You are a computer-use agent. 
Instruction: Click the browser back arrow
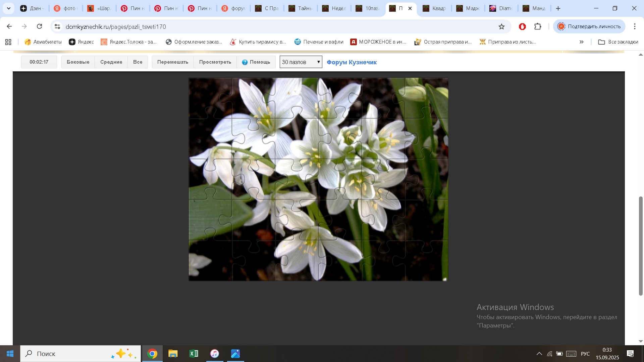click(9, 26)
